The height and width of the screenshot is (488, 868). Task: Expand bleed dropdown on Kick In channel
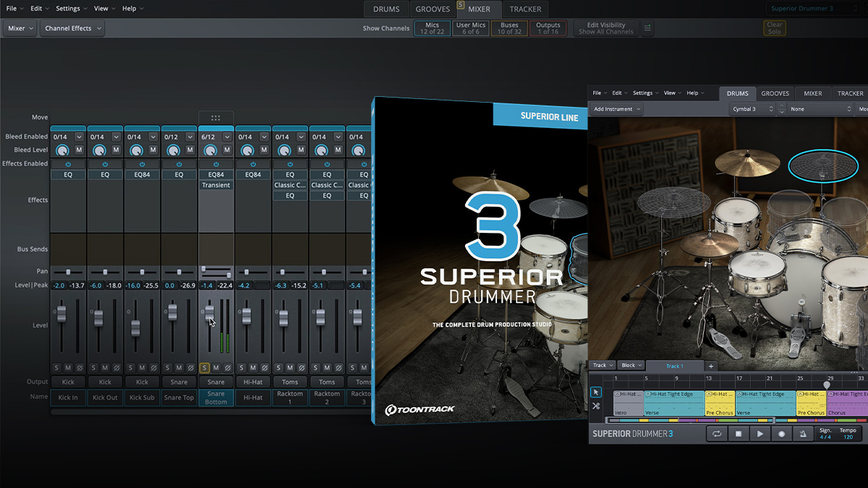coord(79,137)
